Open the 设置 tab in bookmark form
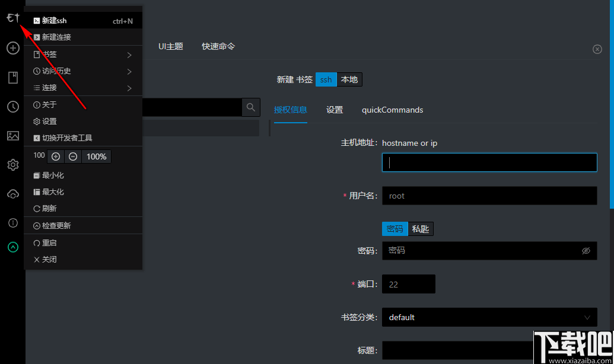This screenshot has height=364, width=614. click(x=335, y=110)
